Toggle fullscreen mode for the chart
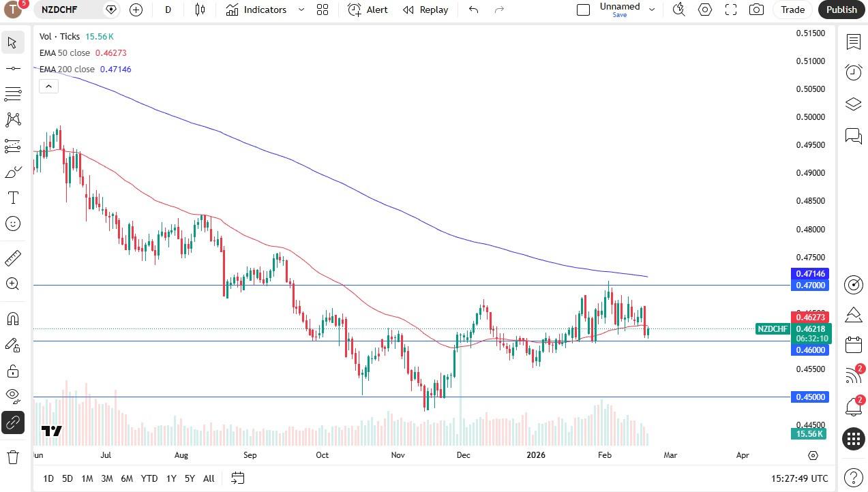868x492 pixels. (730, 10)
